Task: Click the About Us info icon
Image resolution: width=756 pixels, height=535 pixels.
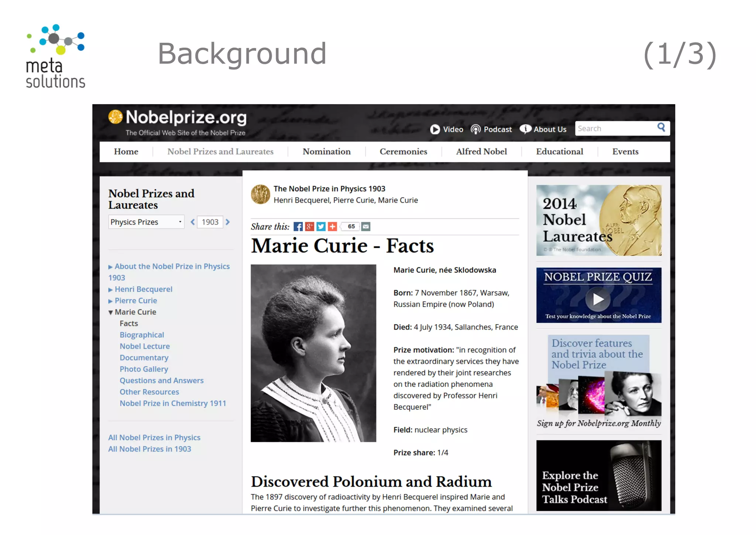Action: (525, 129)
